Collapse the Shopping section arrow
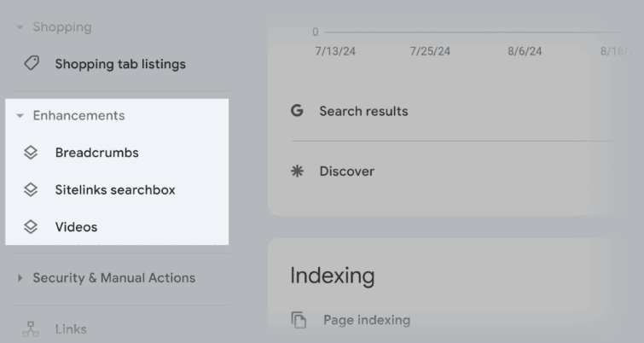644x343 pixels. click(20, 27)
